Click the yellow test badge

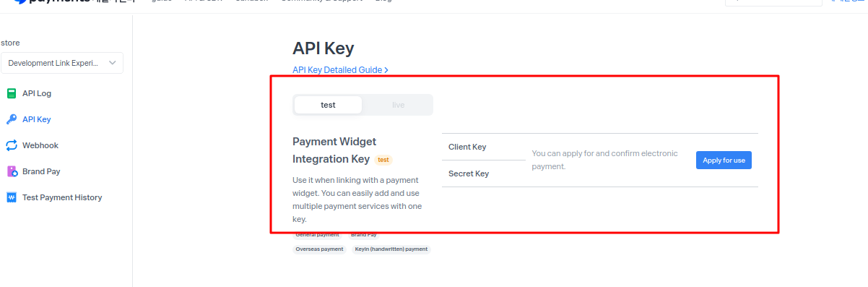coord(383,160)
